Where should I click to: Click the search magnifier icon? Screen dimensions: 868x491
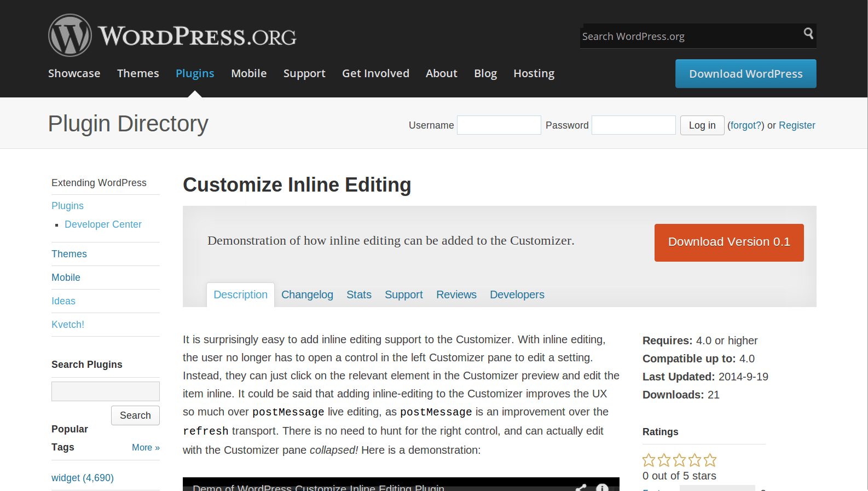click(808, 33)
